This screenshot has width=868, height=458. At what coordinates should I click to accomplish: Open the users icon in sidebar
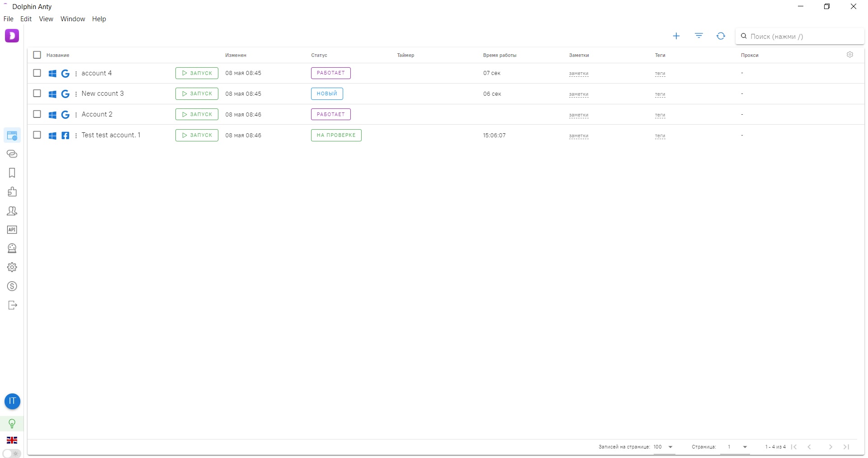(x=12, y=211)
